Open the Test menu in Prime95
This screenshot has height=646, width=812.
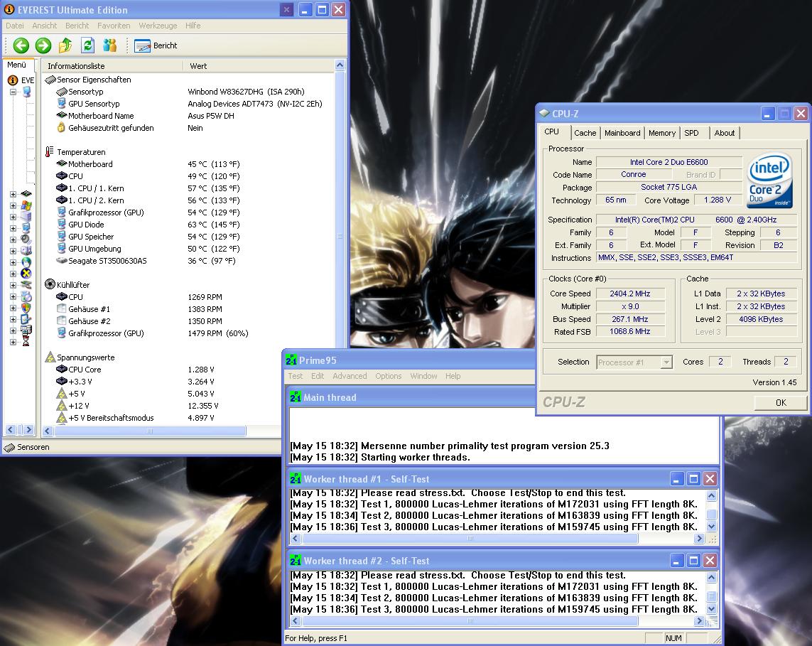[x=296, y=376]
